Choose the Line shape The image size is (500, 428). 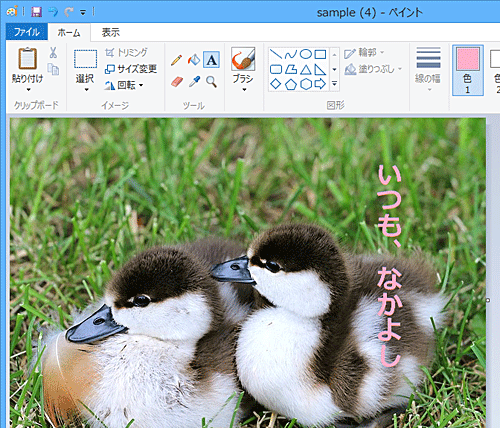[276, 54]
